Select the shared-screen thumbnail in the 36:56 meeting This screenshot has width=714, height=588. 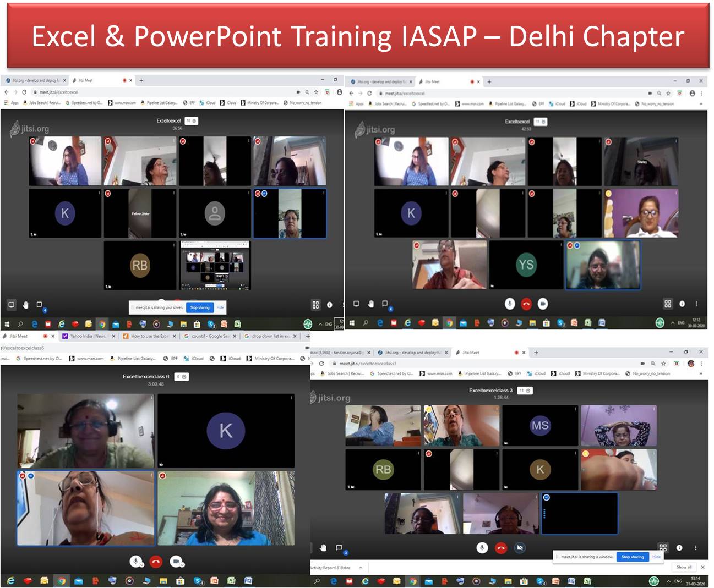(x=215, y=265)
